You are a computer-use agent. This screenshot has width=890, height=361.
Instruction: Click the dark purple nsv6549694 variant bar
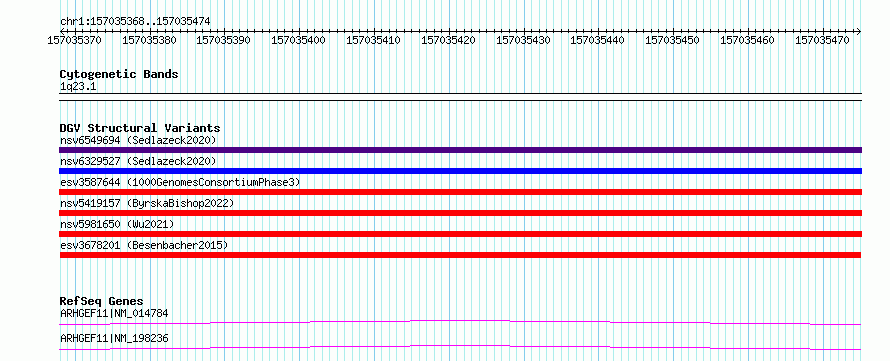pyautogui.click(x=460, y=150)
